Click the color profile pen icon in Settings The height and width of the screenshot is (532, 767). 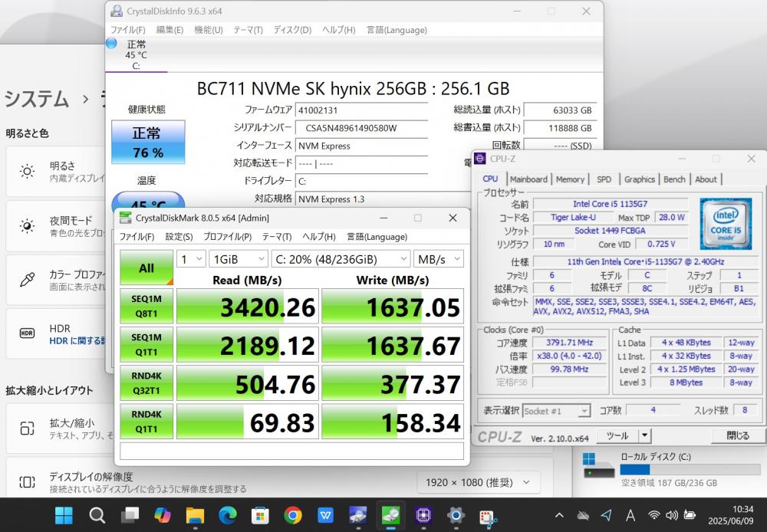click(x=27, y=280)
